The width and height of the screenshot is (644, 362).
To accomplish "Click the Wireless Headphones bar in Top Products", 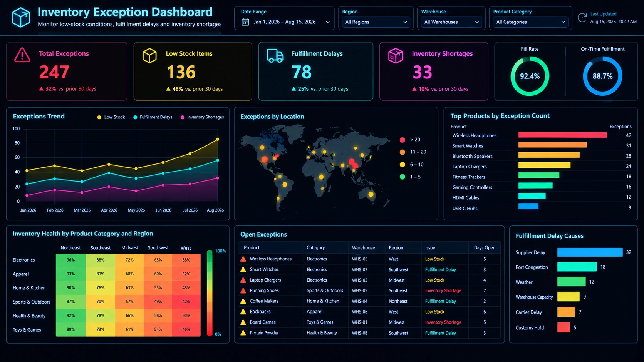I will [562, 135].
